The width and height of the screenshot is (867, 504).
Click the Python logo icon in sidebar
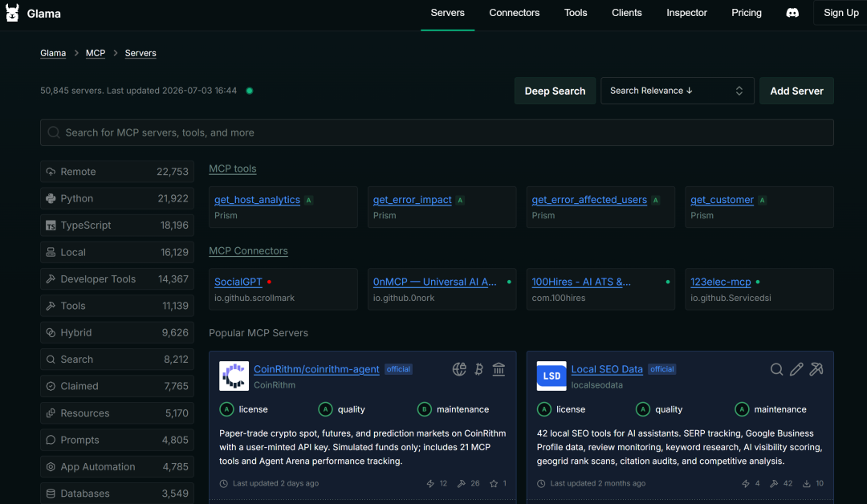(x=51, y=198)
